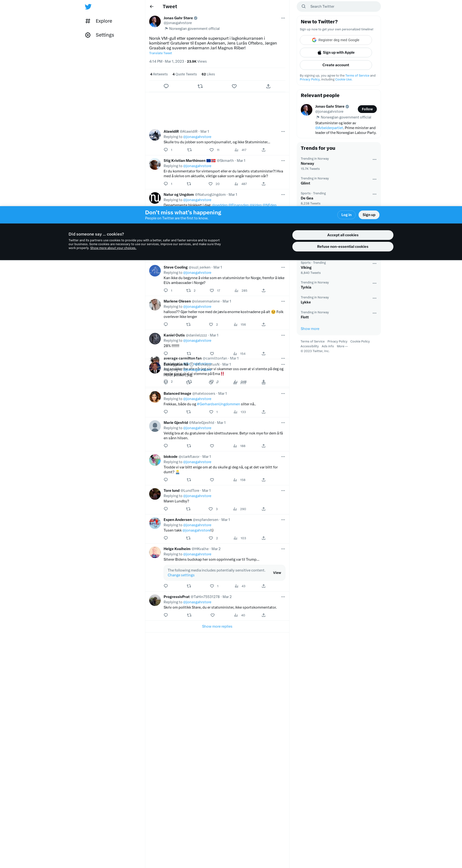Reply to Steve Cooling's tweet

tap(166, 290)
